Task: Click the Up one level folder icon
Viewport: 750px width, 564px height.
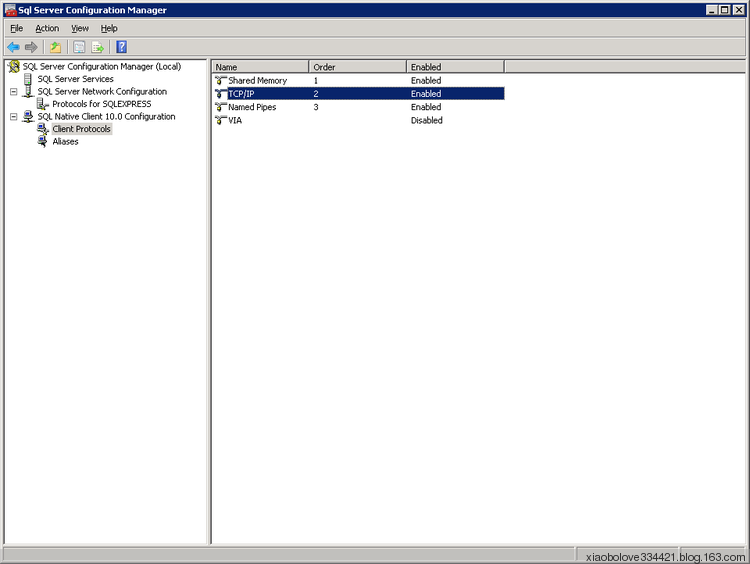Action: [55, 47]
